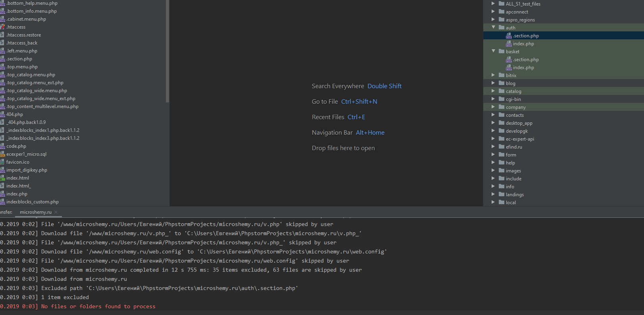Click the PHP icon of .cabinet.menu.php
The width and height of the screenshot is (644, 315).
2,19
